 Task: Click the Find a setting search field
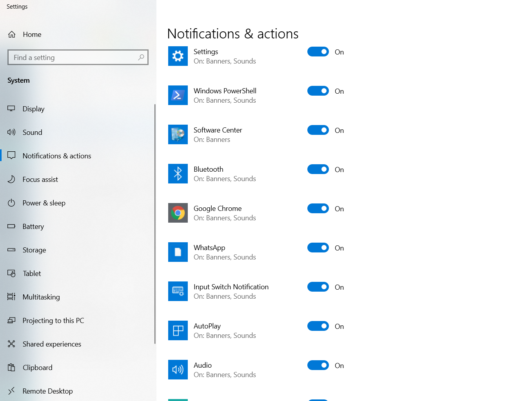tap(73, 58)
